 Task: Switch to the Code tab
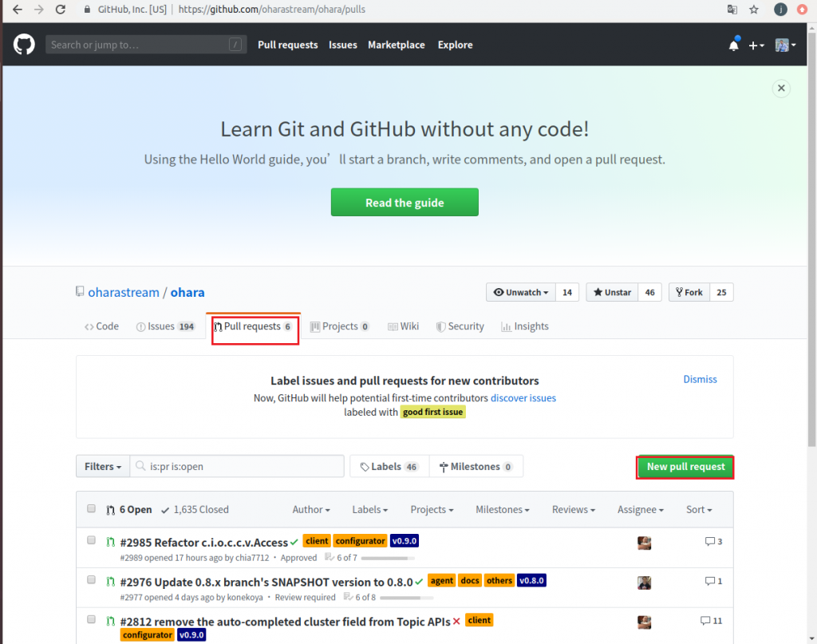101,326
